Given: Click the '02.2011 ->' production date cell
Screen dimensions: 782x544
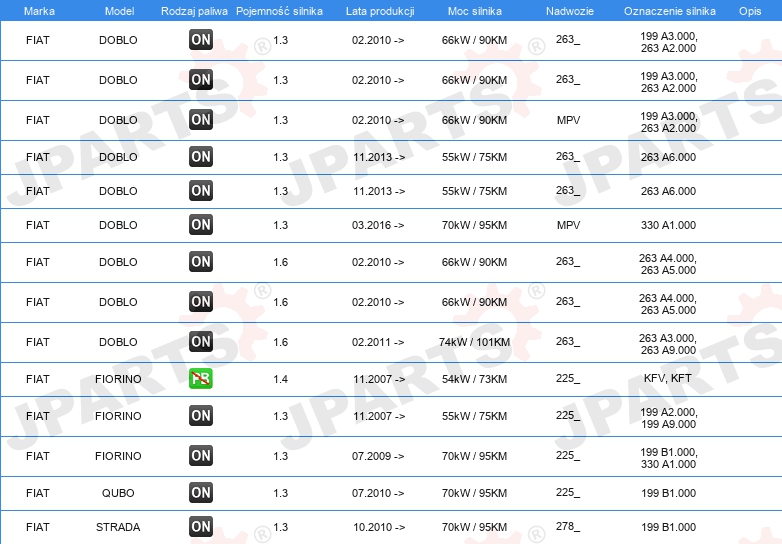Looking at the screenshot, I should [x=378, y=342].
